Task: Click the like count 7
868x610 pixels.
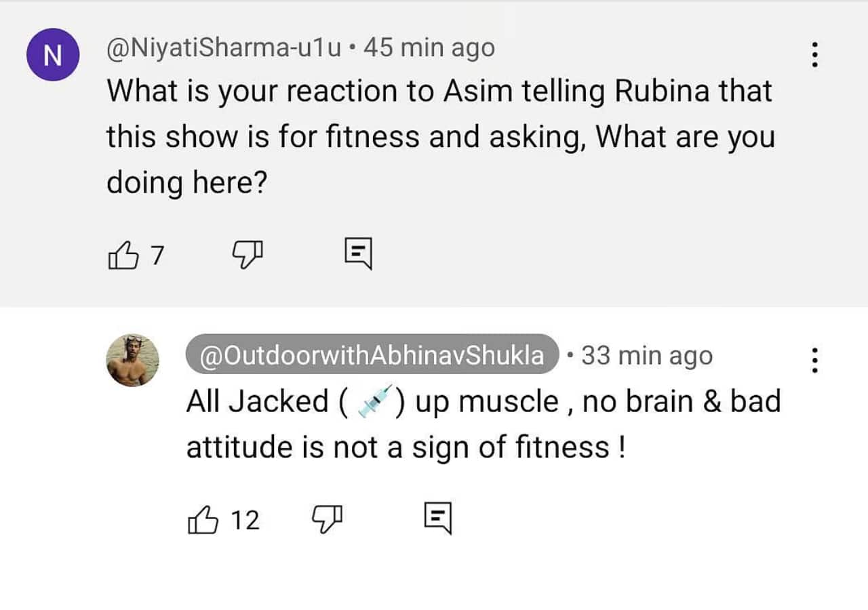Action: pyautogui.click(x=157, y=256)
